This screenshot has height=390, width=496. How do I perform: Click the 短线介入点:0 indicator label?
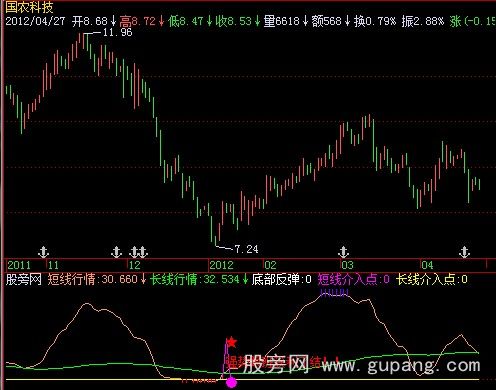click(353, 279)
